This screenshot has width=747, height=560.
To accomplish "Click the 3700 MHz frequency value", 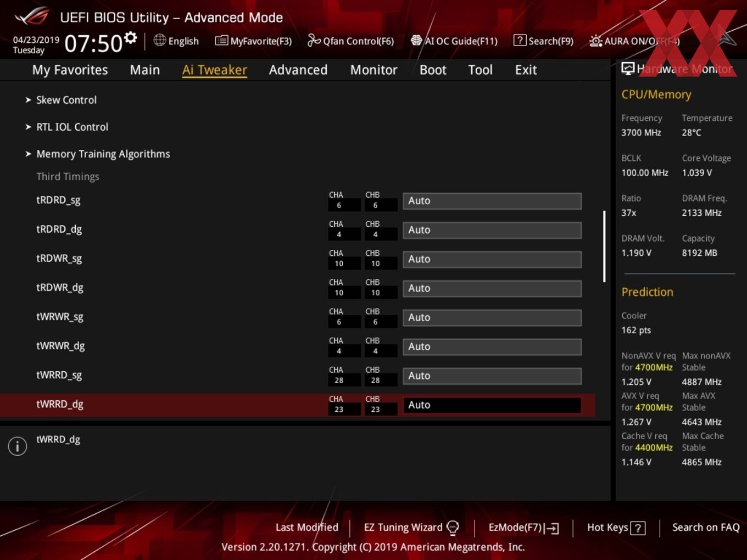I will (641, 132).
